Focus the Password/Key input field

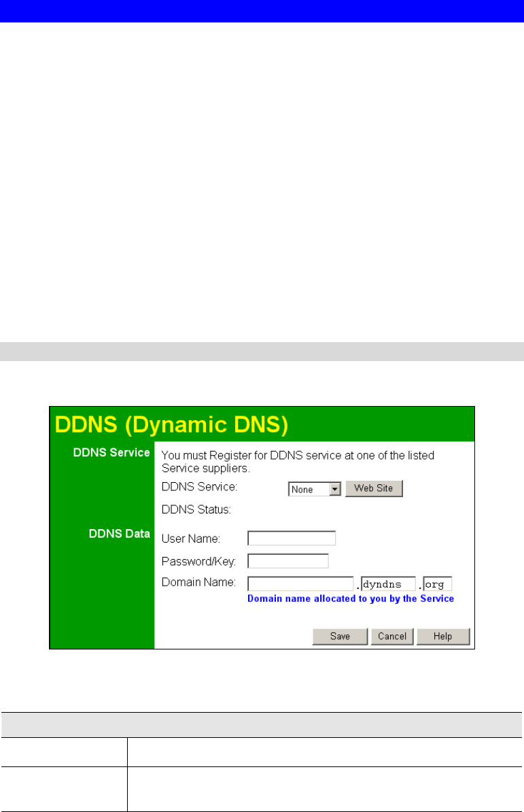(x=288, y=561)
